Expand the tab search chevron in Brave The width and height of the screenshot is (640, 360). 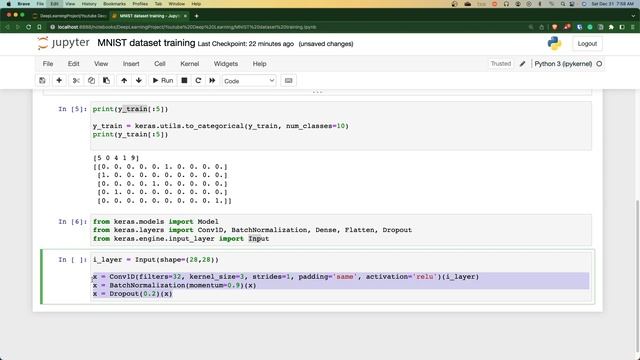[x=633, y=16]
